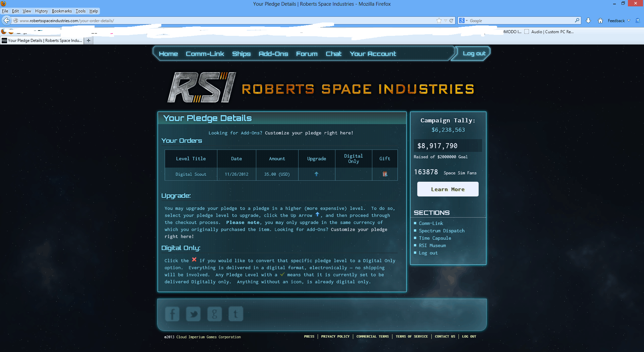The width and height of the screenshot is (644, 352).
Task: Open the COMMERCIAL TERMS footer link
Action: click(373, 336)
